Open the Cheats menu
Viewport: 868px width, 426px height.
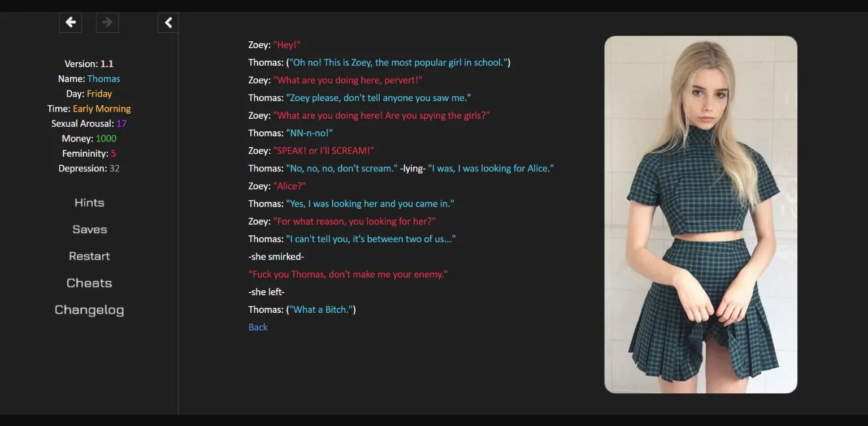[89, 283]
